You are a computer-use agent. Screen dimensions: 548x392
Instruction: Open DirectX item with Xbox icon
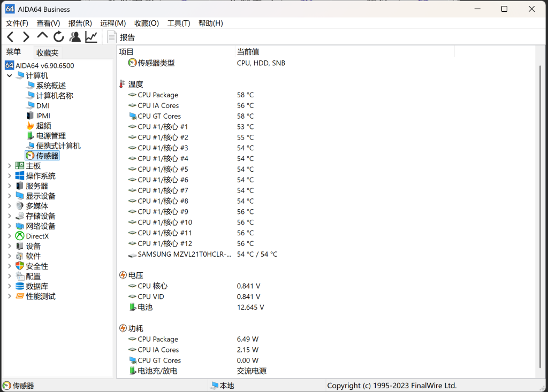(37, 236)
